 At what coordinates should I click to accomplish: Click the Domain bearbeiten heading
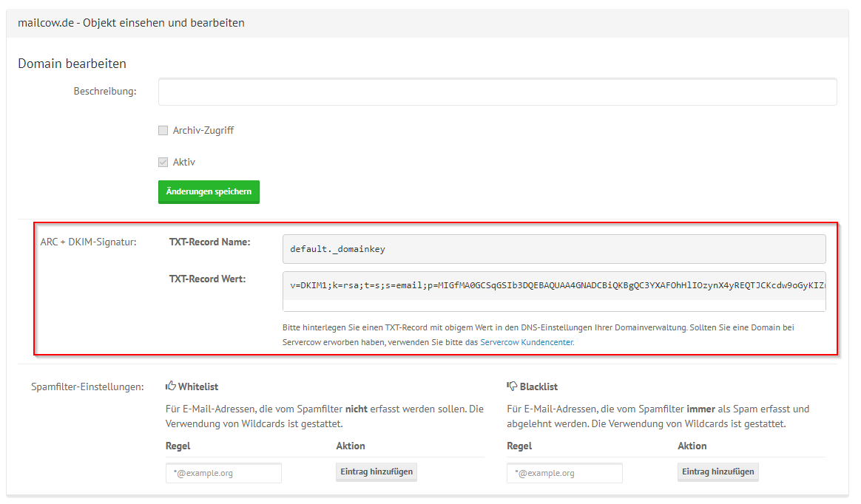(x=72, y=64)
